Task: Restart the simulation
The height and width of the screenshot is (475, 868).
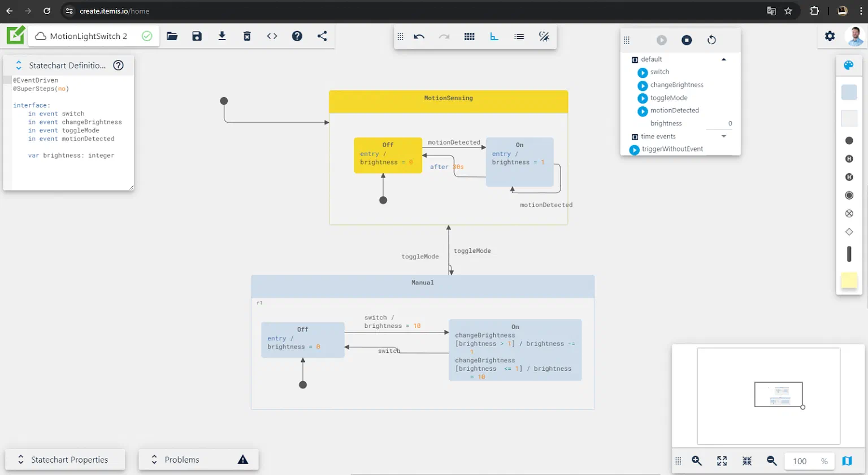Action: (711, 40)
